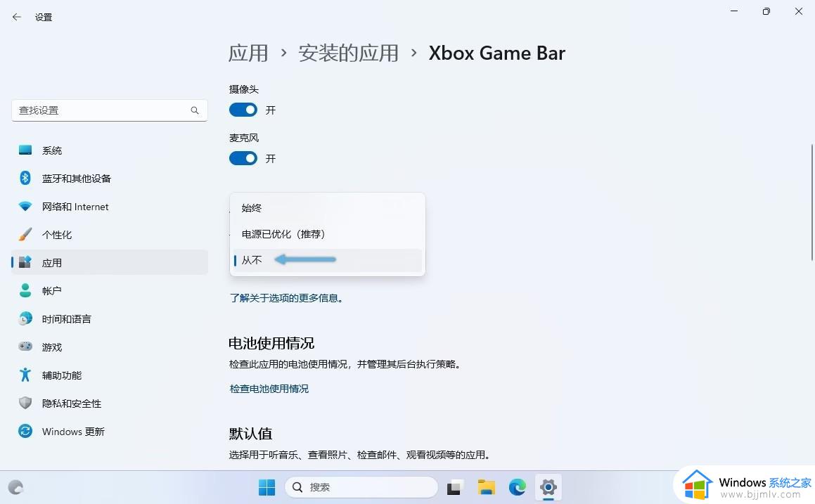Viewport: 815px width, 504px height.
Task: Select 网络和 Internet in the sidebar
Action: point(110,206)
